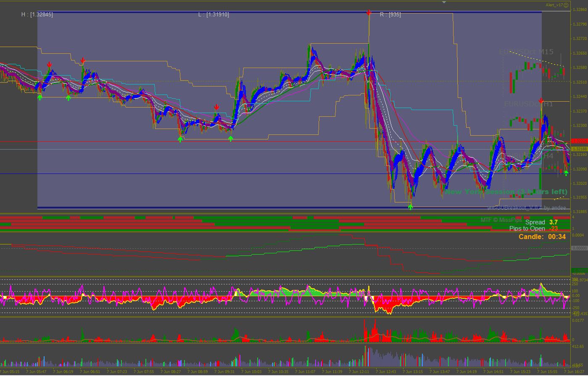Click the MTF © MissPips label
The image size is (588, 376).
(x=501, y=219)
